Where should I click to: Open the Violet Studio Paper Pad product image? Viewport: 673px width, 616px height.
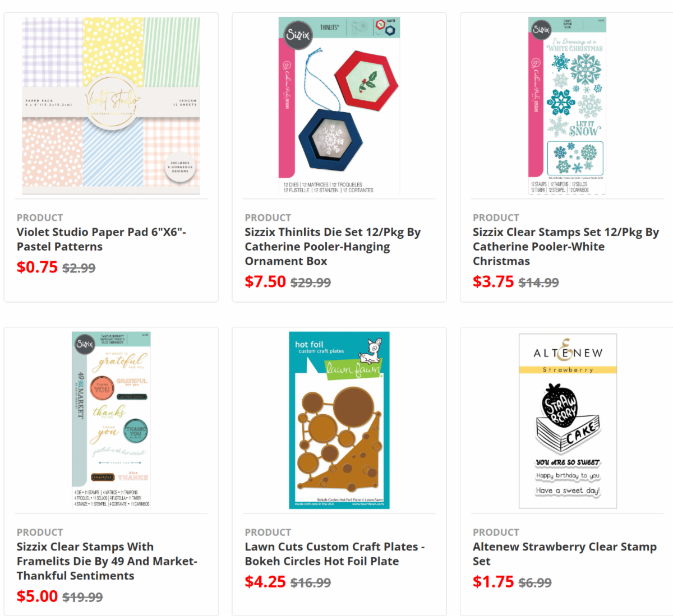(111, 106)
